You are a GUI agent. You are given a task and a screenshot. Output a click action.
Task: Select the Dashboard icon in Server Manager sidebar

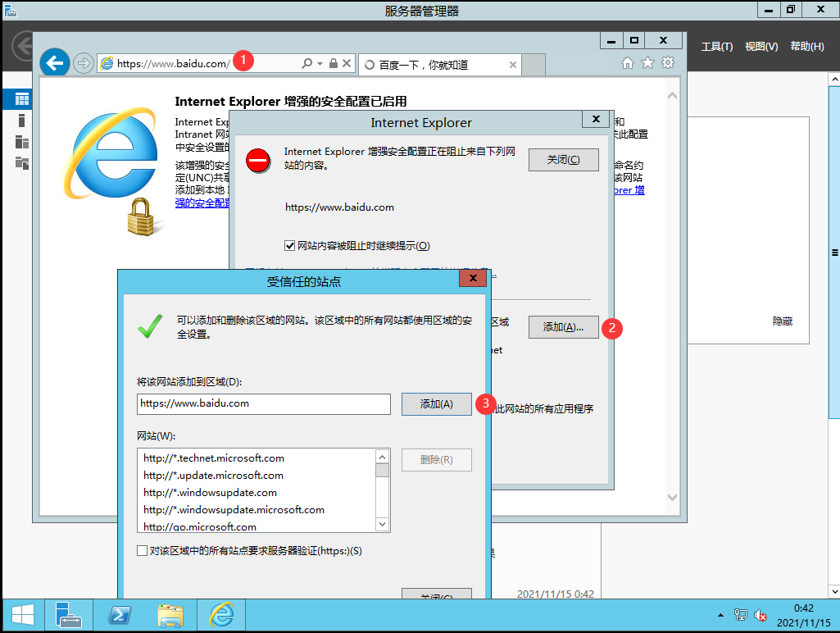coord(18,98)
